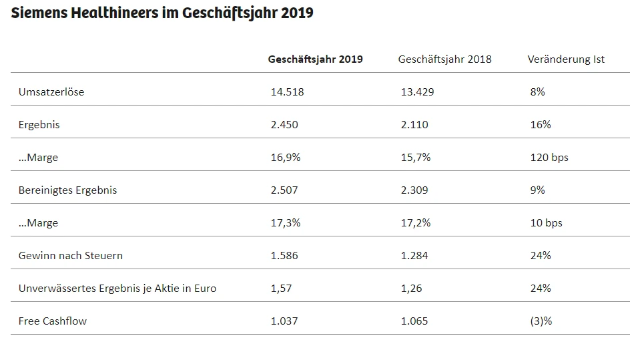Viewport: 644px width, 342px height.
Task: Click the "Gewinn nach Steuern" row label
Action: (x=71, y=255)
